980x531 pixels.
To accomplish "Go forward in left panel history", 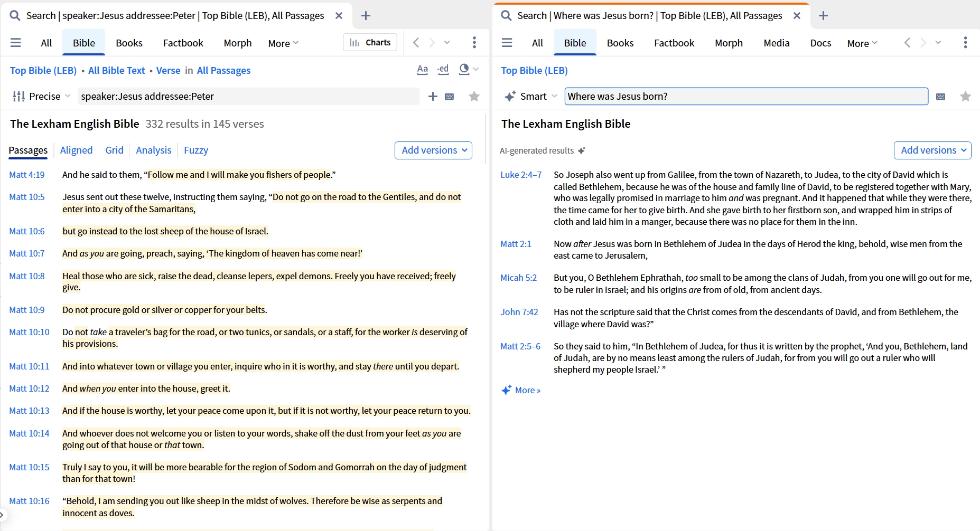I will tap(432, 43).
